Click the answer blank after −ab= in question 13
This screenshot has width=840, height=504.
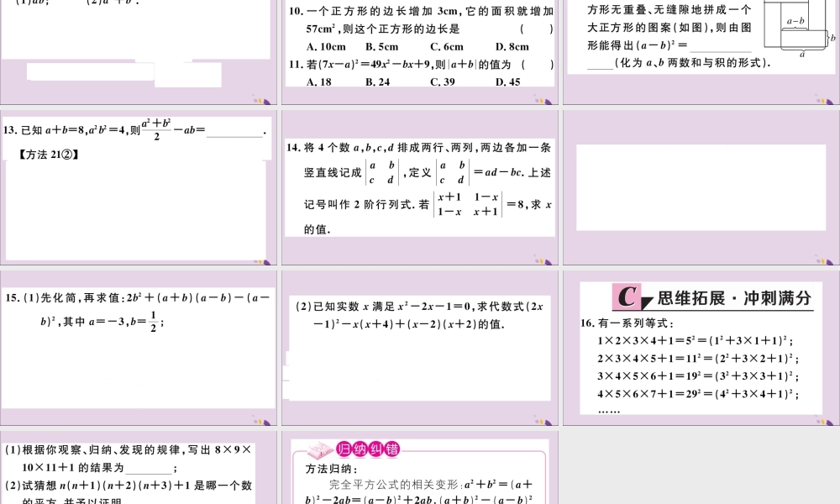point(234,132)
